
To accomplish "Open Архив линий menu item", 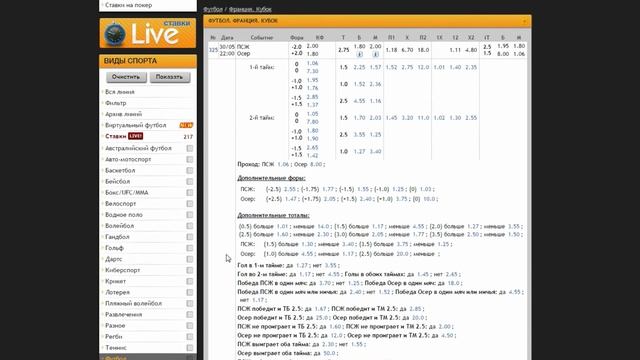I will [x=123, y=114].
